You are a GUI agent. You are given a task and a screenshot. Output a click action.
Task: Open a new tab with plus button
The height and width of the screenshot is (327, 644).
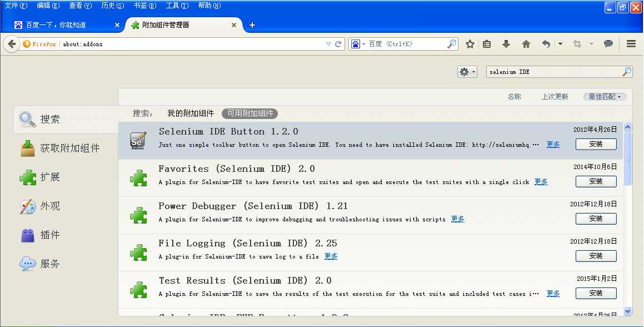pyautogui.click(x=252, y=25)
